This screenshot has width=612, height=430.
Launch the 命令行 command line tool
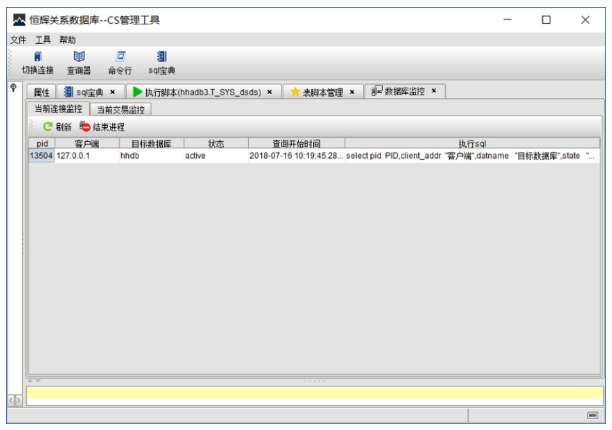click(x=120, y=58)
